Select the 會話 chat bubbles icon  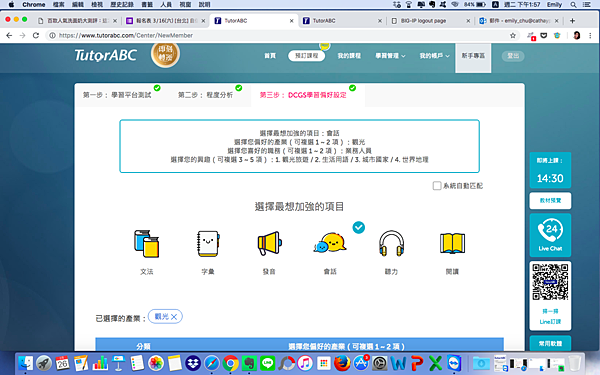tap(330, 243)
